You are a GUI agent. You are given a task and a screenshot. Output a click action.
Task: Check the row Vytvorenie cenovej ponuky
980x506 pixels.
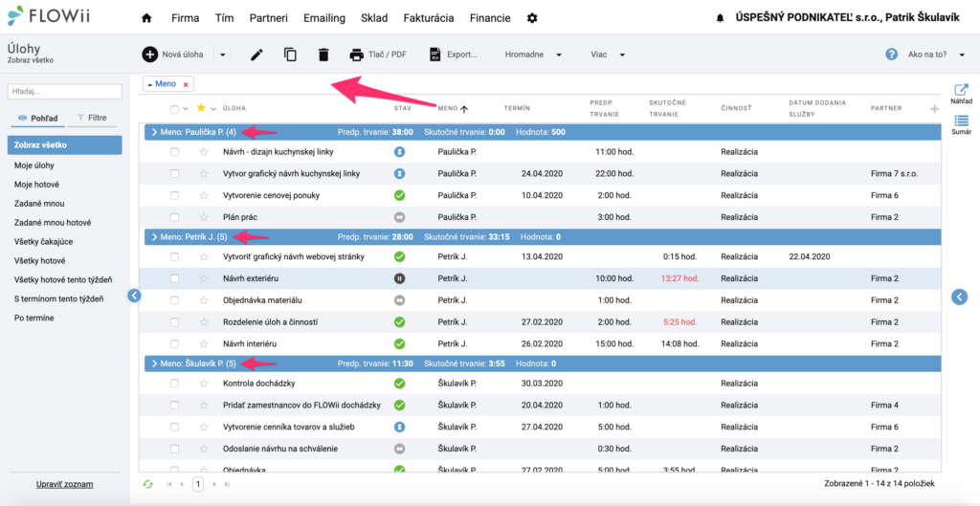[174, 195]
